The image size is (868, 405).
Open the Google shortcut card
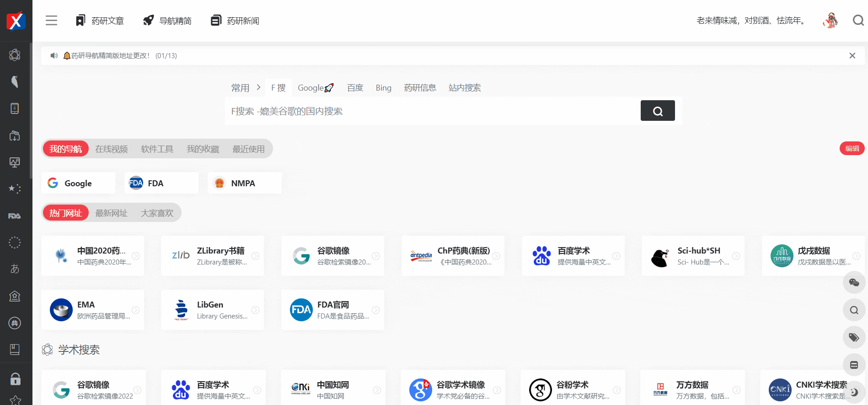[x=78, y=183]
